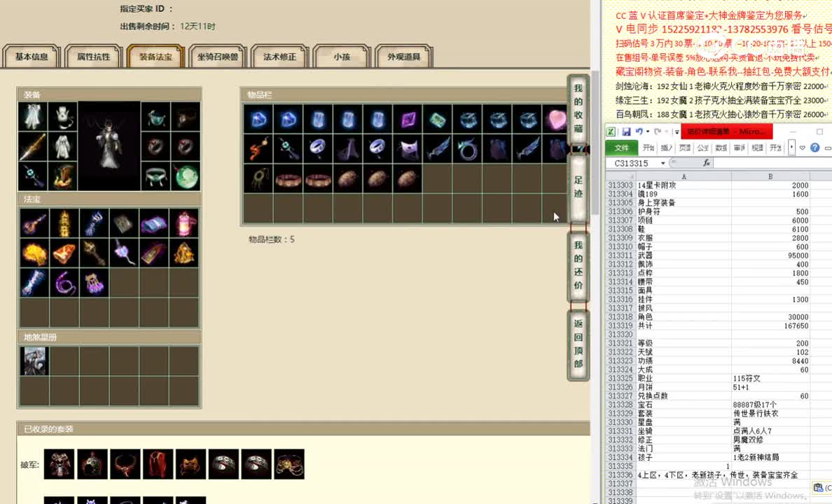
Task: Click Excel save icon in quick access
Action: tap(626, 132)
